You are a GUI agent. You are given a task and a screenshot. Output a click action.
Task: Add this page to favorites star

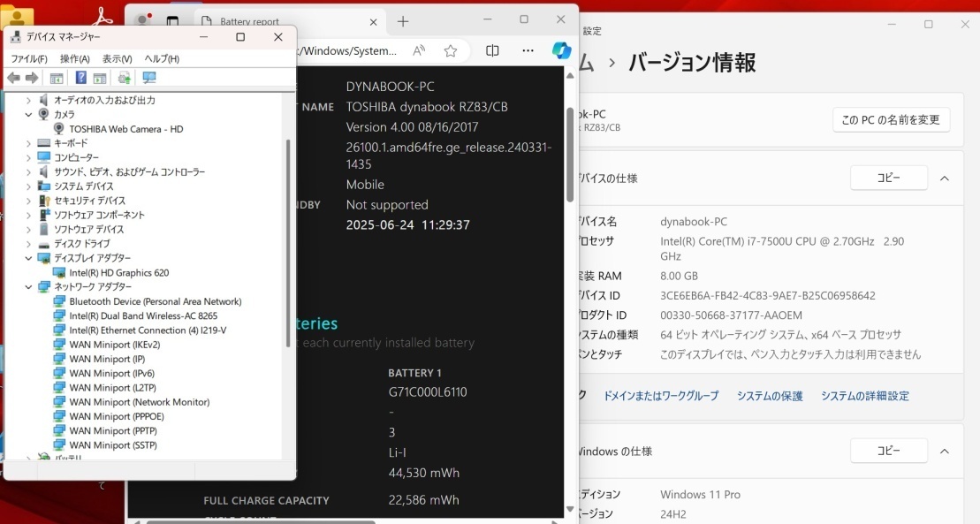(x=451, y=51)
